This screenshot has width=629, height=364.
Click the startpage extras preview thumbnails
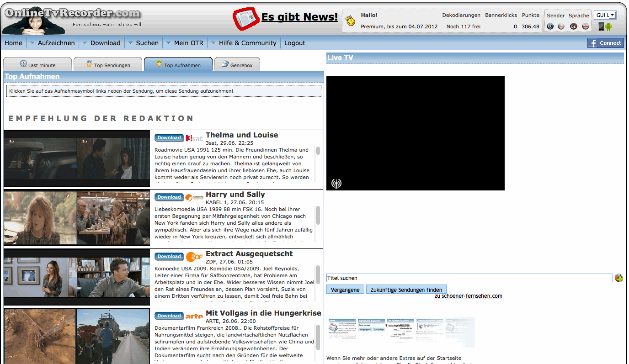click(401, 332)
